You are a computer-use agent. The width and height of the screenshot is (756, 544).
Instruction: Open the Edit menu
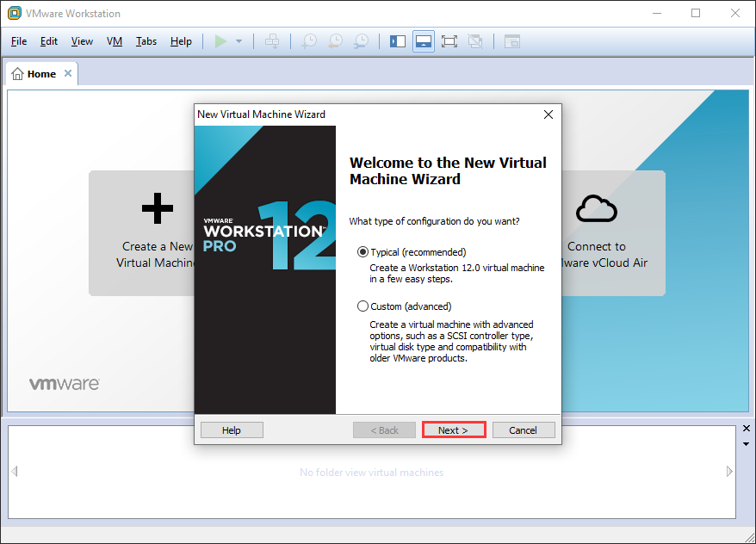click(x=49, y=41)
